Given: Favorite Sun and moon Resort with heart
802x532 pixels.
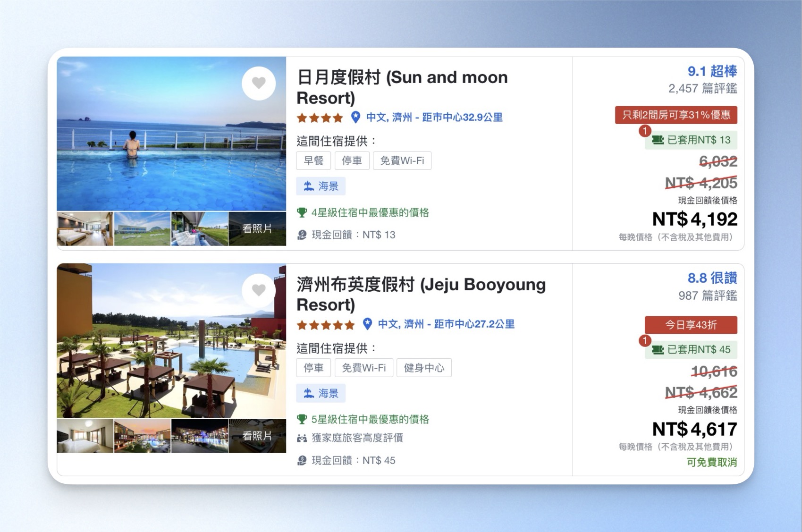Looking at the screenshot, I should tap(259, 83).
